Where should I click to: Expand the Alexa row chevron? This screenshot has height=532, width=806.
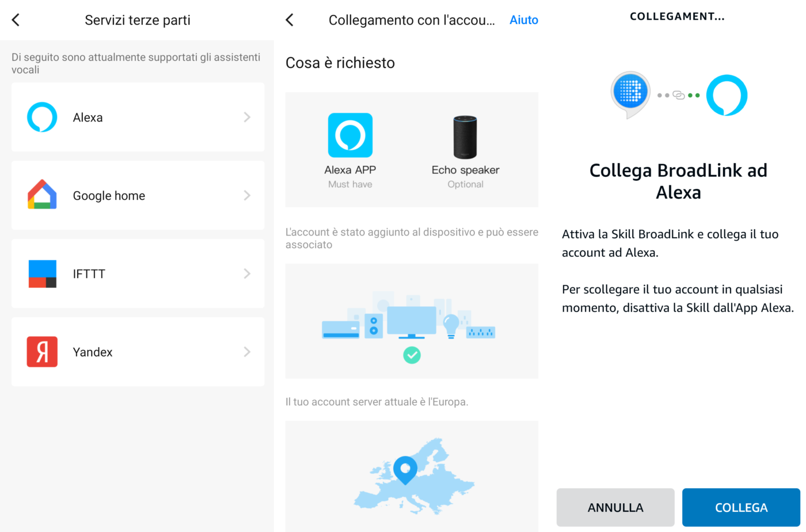pos(247,117)
